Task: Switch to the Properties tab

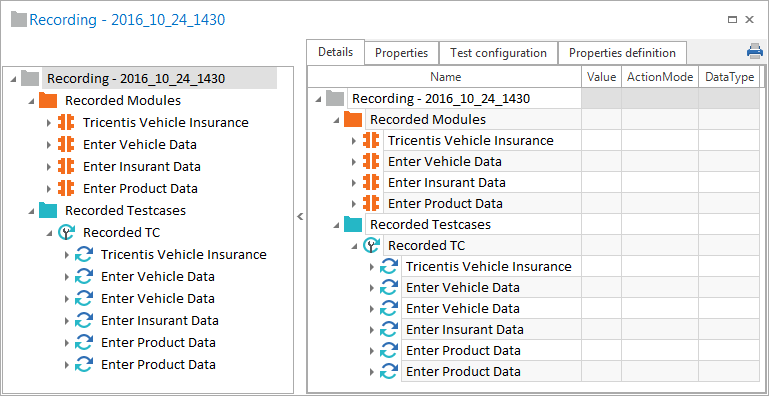Action: point(401,53)
